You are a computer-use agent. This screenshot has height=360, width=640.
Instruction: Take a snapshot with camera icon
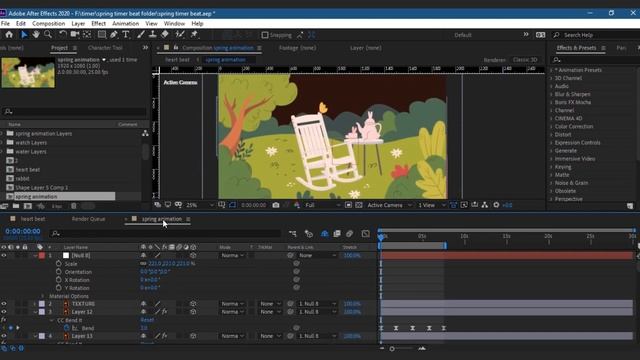[x=276, y=205]
